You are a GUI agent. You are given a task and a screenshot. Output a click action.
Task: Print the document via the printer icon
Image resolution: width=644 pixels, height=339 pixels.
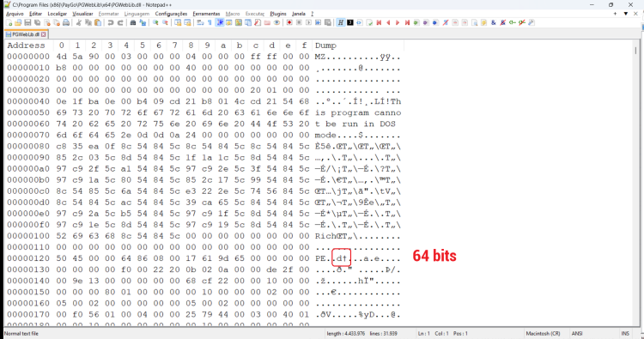point(66,22)
